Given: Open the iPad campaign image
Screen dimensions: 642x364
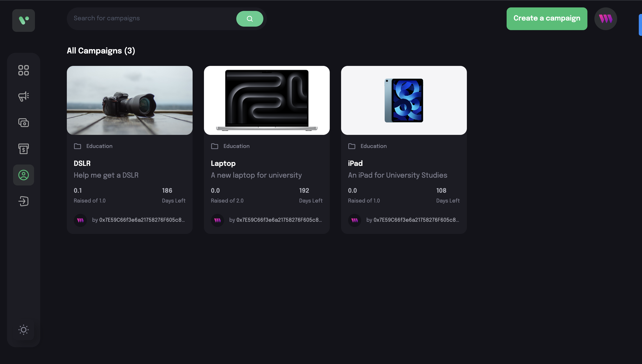Looking at the screenshot, I should click(404, 100).
